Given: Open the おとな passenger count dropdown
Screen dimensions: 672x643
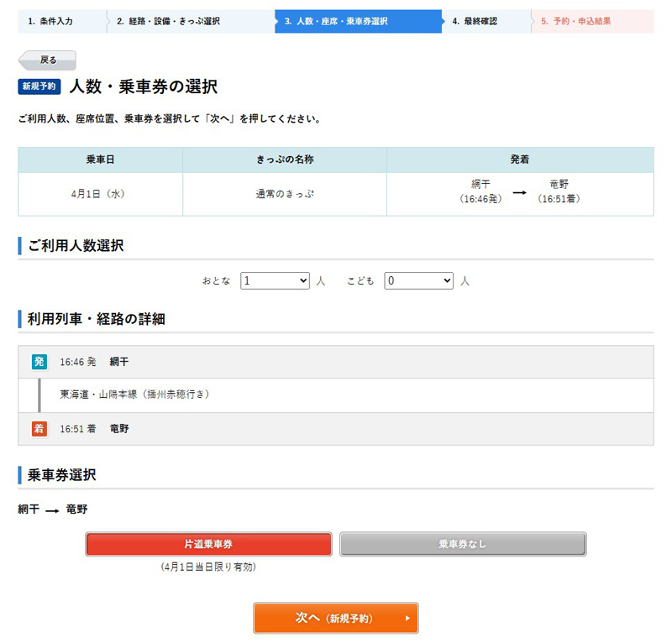Looking at the screenshot, I should tap(275, 281).
